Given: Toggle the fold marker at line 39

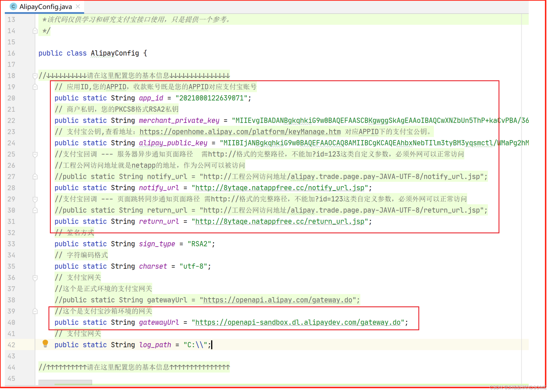Looking at the screenshot, I should coord(35,311).
